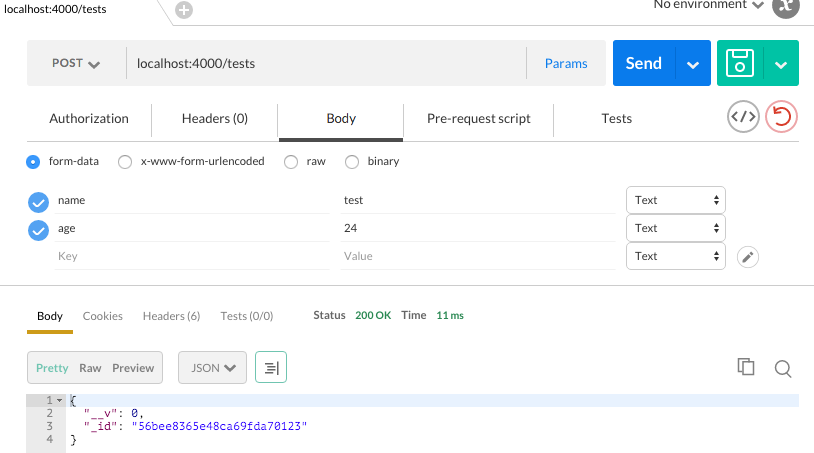The width and height of the screenshot is (814, 453).
Task: Expand the Send button dropdown arrow
Action: tap(693, 63)
